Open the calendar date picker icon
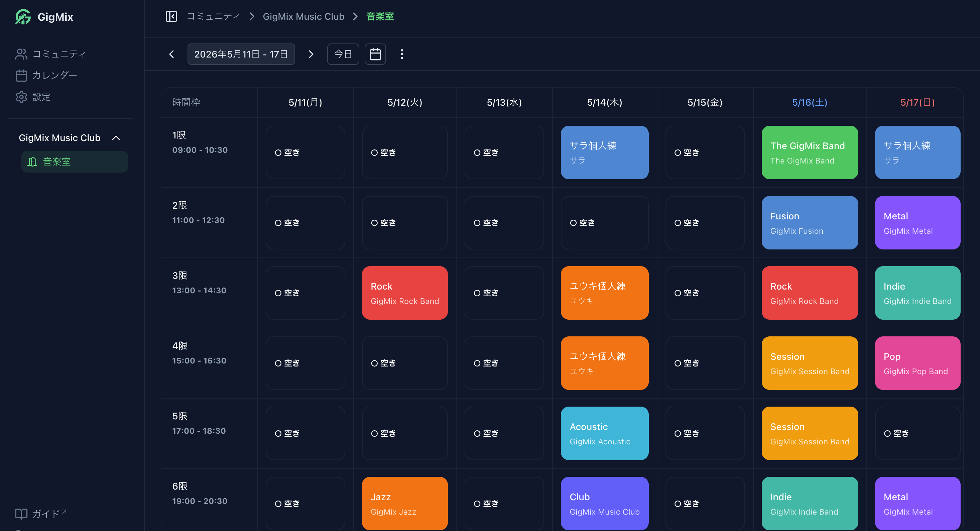Image resolution: width=980 pixels, height=531 pixels. click(x=375, y=54)
